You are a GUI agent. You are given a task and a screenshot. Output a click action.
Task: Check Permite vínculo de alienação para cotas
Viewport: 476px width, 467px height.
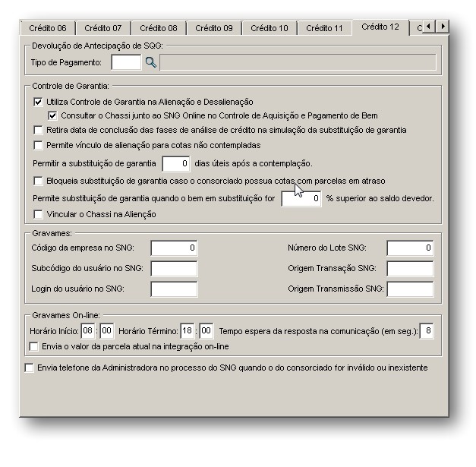coord(38,146)
